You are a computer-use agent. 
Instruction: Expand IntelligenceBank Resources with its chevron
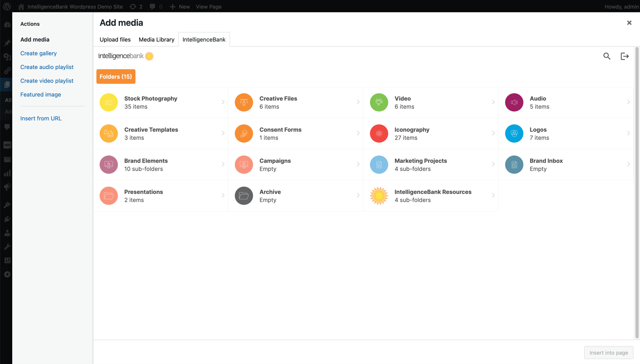point(493,196)
